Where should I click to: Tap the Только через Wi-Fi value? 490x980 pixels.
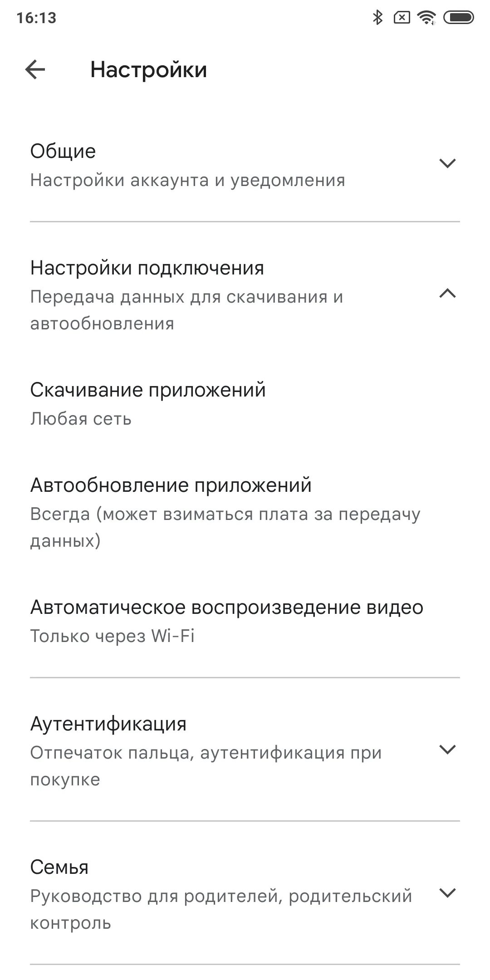pos(113,636)
